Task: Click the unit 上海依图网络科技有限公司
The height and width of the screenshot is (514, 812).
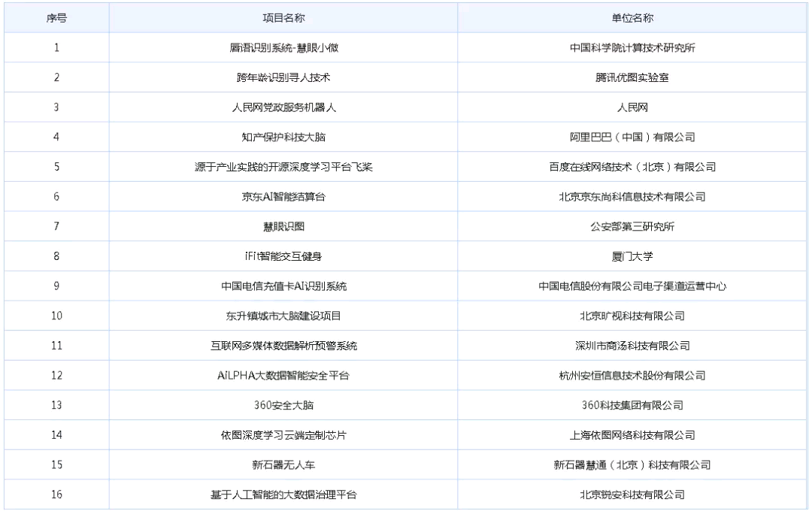Action: tap(632, 435)
